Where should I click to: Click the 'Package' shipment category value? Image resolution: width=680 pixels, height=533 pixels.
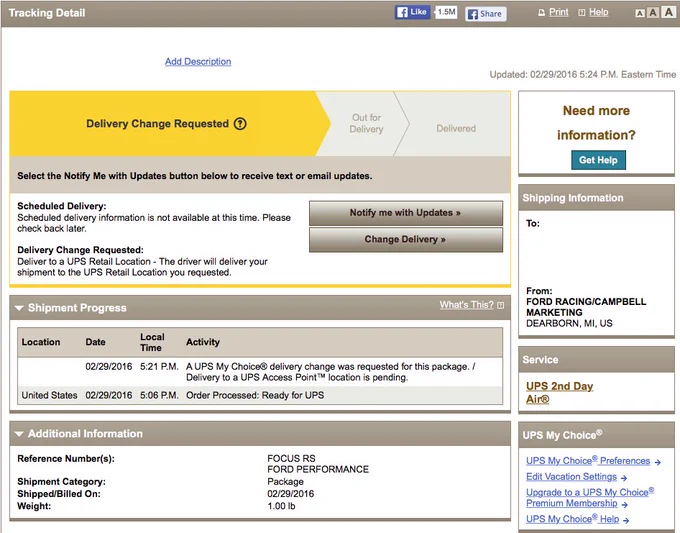(285, 482)
